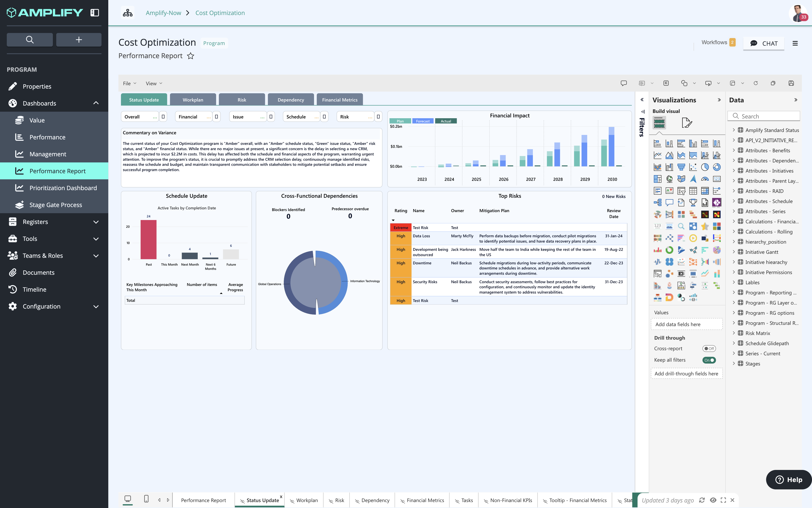Image resolution: width=812 pixels, height=508 pixels.
Task: Toggle the eye visibility icon in status bar
Action: click(x=713, y=500)
